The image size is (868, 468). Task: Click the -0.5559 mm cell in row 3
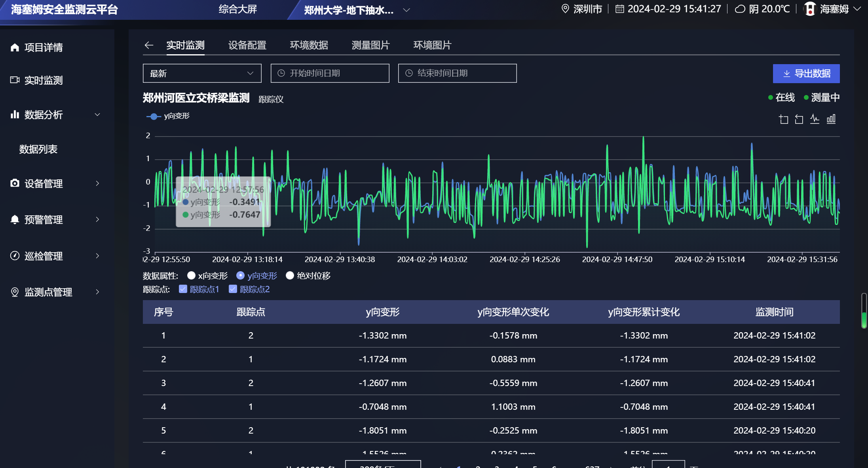pyautogui.click(x=513, y=383)
